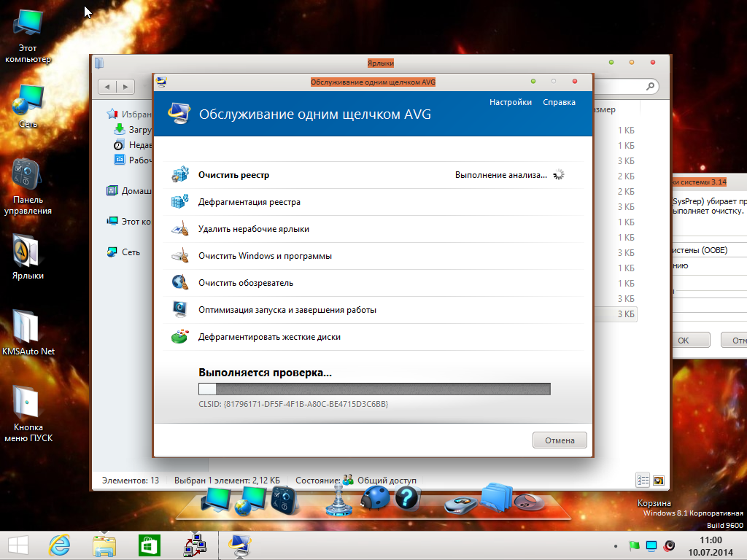Open Этот компьютер desktop icon
Image resolution: width=747 pixels, height=560 pixels.
(28, 36)
